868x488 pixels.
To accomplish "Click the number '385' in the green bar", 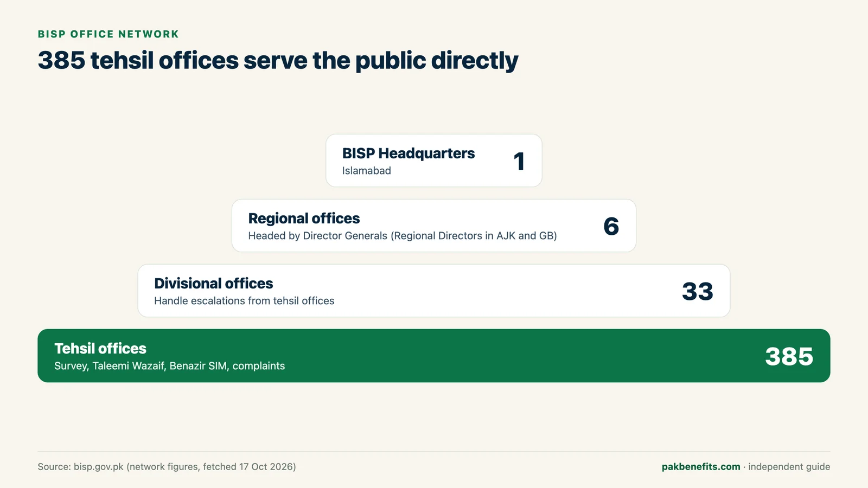I will (x=789, y=356).
